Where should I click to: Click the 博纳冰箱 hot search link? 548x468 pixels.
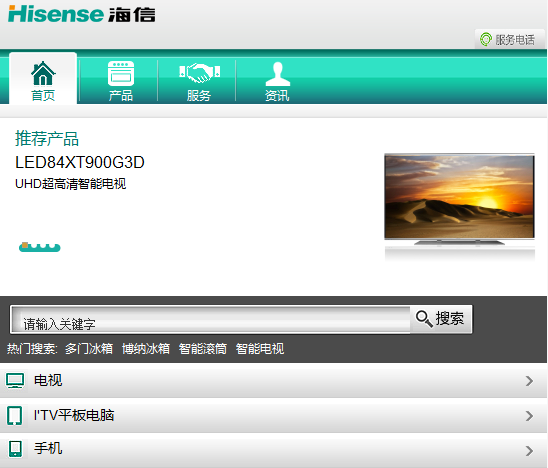146,349
